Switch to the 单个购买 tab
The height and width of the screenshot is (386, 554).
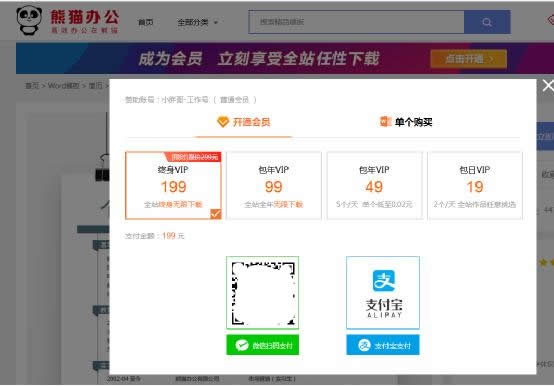pyautogui.click(x=406, y=122)
